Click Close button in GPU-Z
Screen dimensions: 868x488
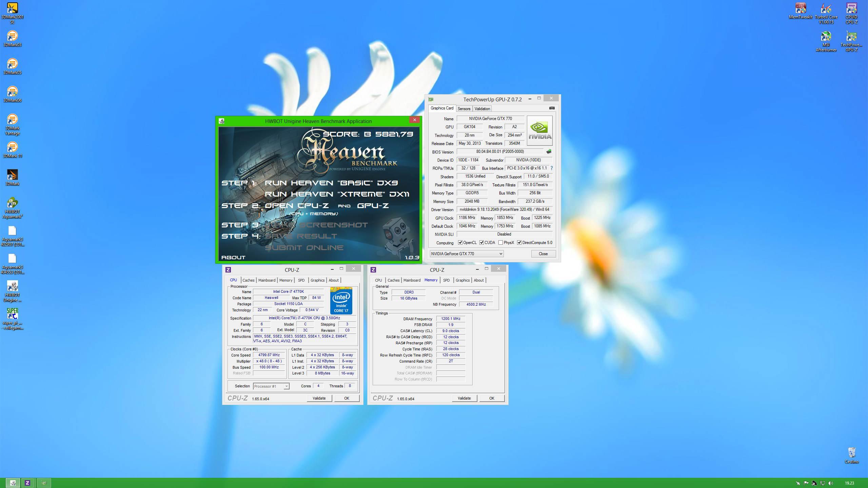[x=543, y=254]
